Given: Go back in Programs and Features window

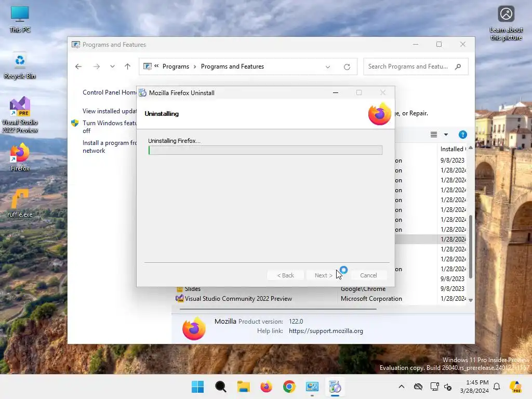Looking at the screenshot, I should tap(78, 66).
